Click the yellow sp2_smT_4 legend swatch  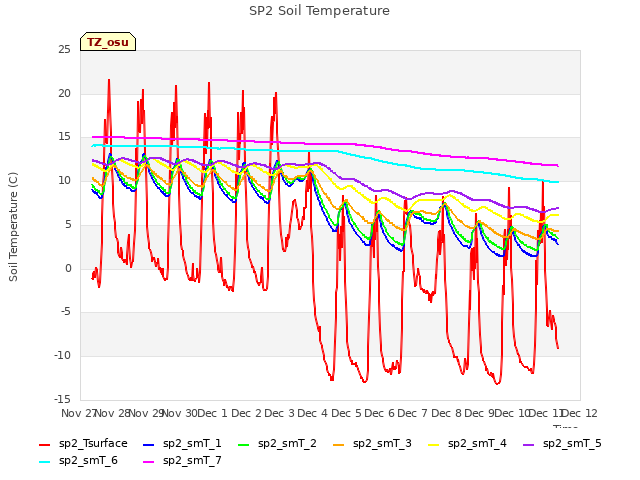pyautogui.click(x=434, y=445)
